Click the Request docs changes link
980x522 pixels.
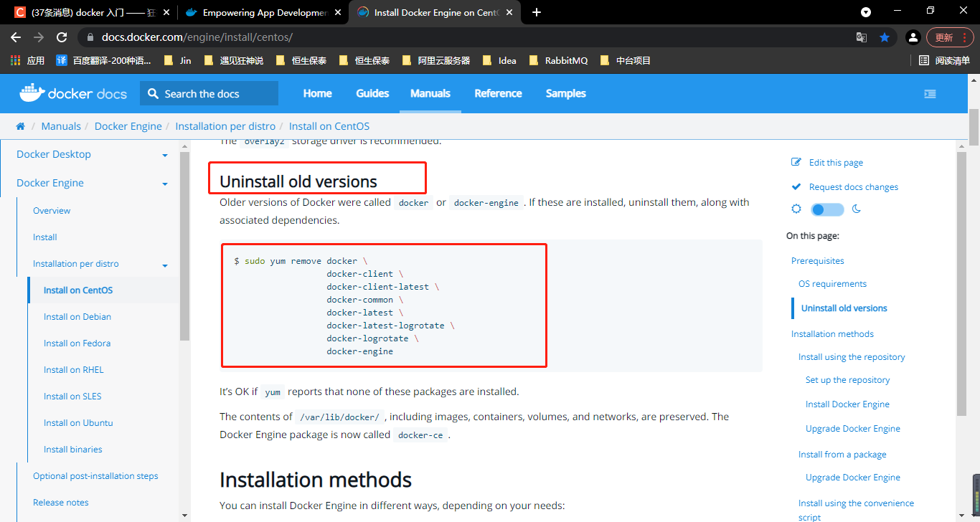point(853,187)
